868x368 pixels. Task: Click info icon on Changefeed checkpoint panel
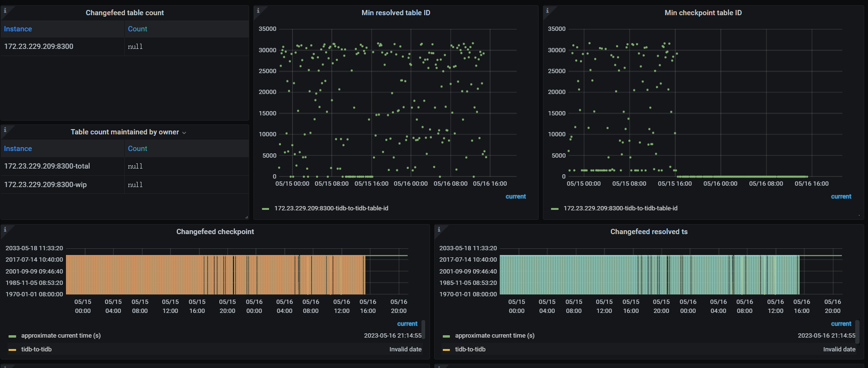(x=5, y=229)
